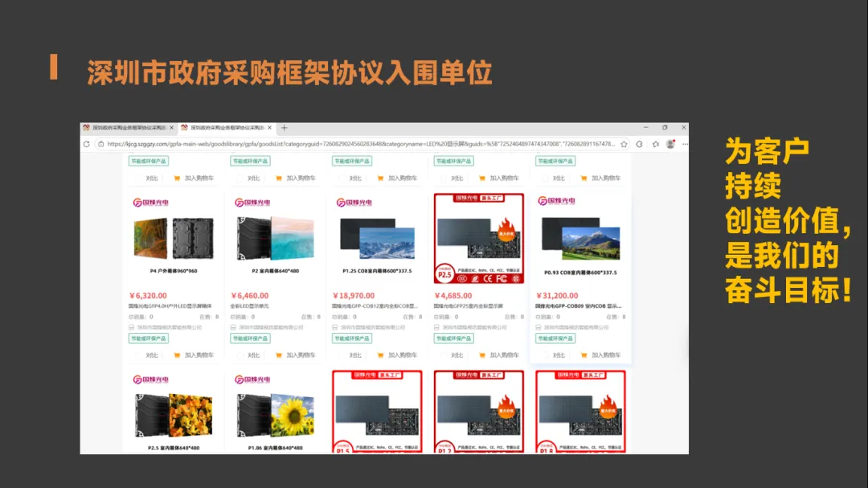Tick 对比 checkbox for ¥31,200.00 product
Viewport: 868px width, 488px height.
click(x=545, y=355)
